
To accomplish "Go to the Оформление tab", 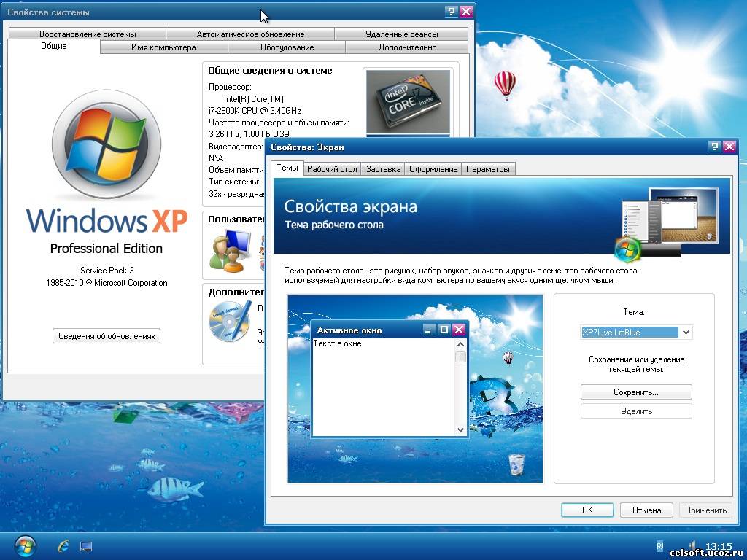I will pyautogui.click(x=433, y=169).
